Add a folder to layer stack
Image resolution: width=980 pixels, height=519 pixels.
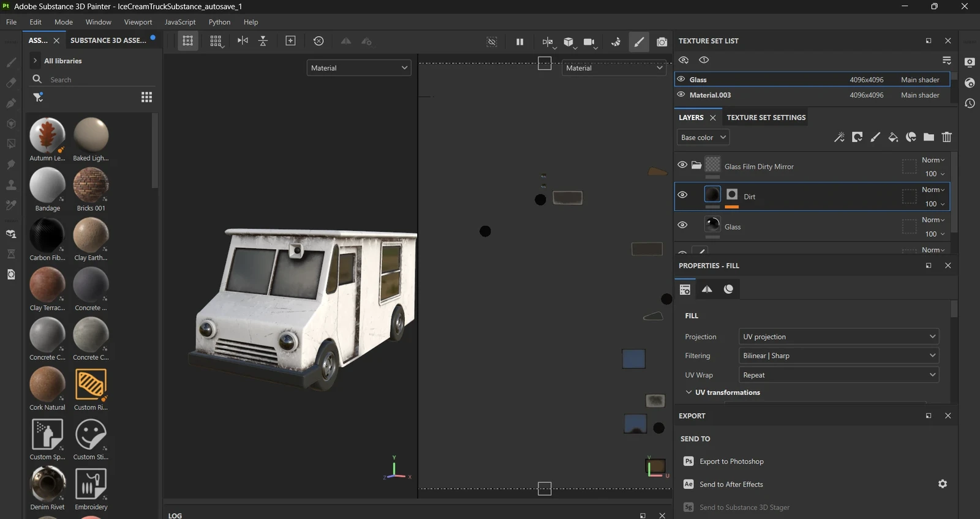coord(929,137)
